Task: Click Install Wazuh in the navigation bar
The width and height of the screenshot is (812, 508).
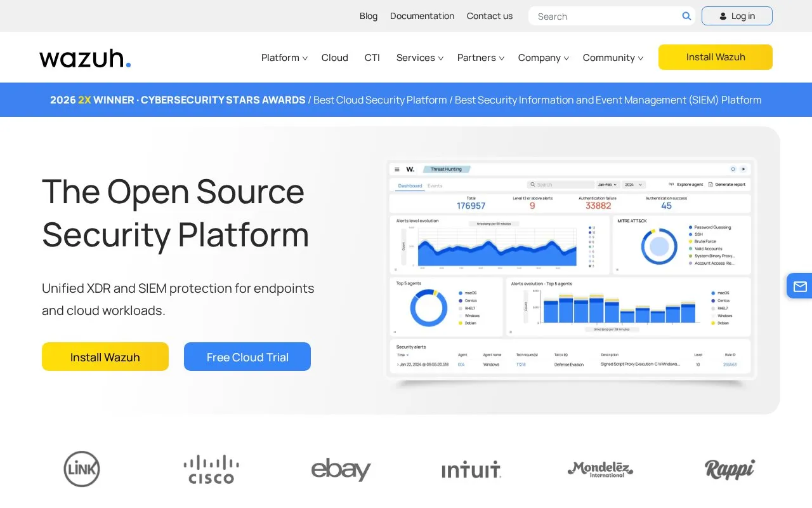Action: pyautogui.click(x=716, y=57)
